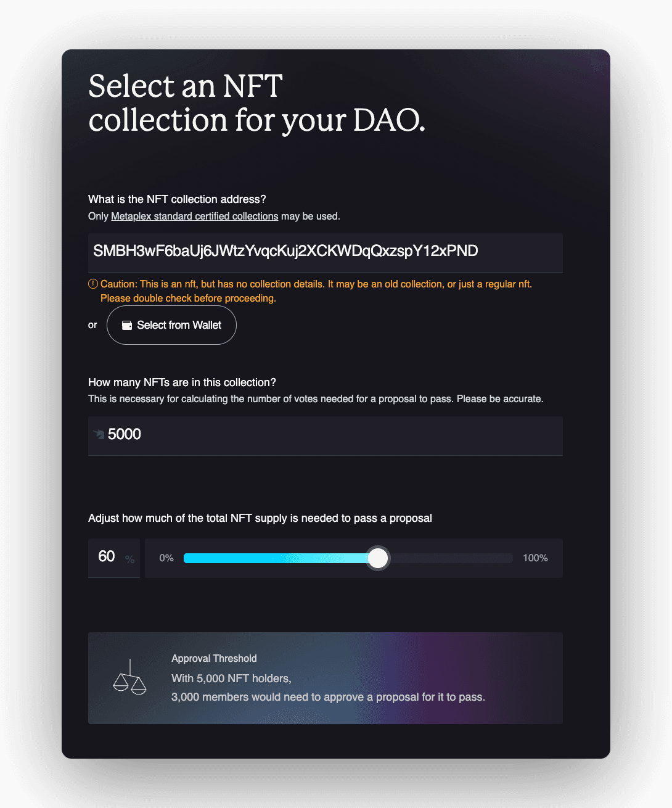Click the 0% slider label
The height and width of the screenshot is (808, 672).
166,558
